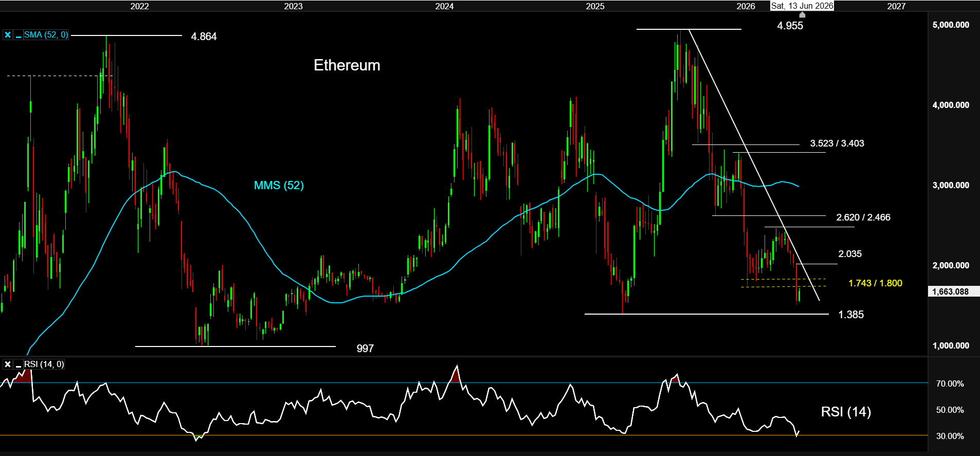Select the large RSI (14) annotation text
980x456 pixels.
846,412
